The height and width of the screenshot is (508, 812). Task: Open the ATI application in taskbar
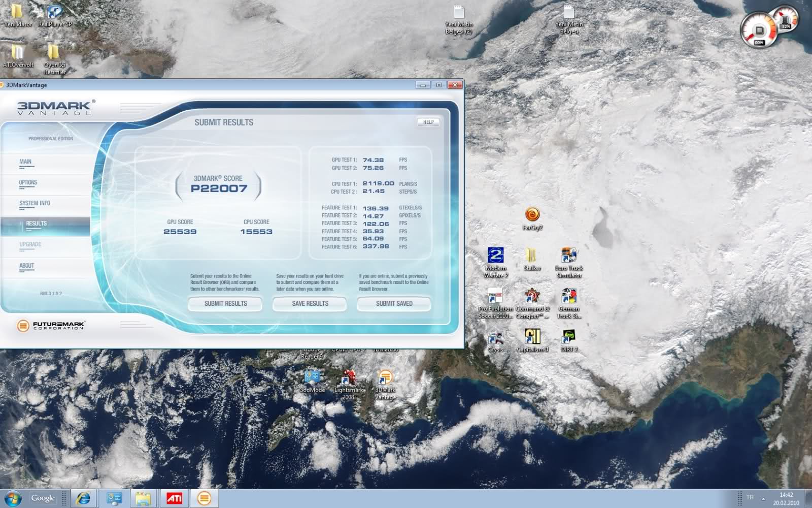tap(174, 498)
